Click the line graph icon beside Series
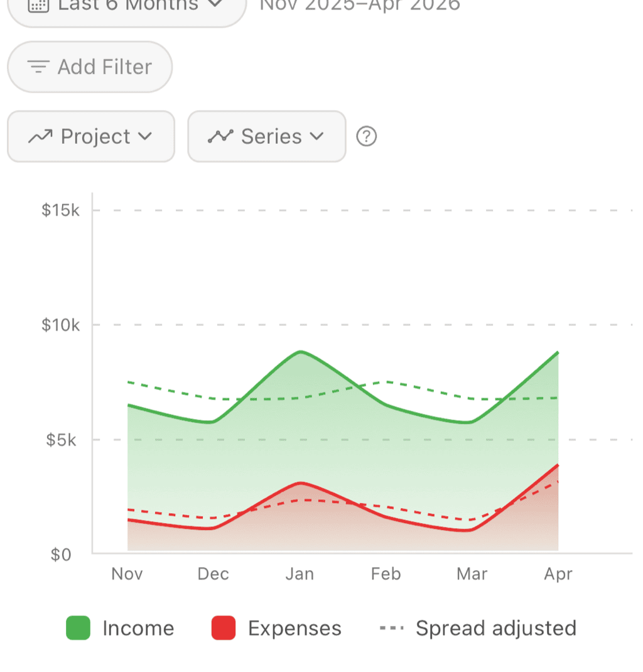The width and height of the screenshot is (643, 672). tap(220, 136)
